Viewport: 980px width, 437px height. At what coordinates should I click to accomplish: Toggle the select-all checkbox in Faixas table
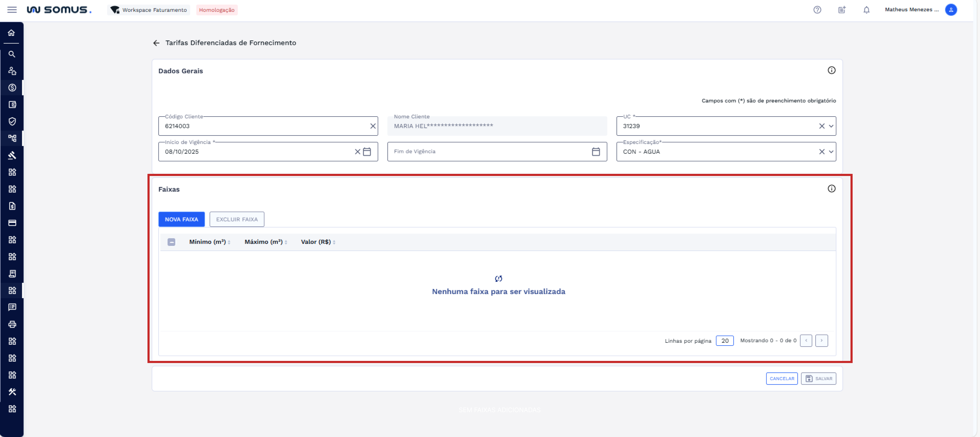click(171, 242)
